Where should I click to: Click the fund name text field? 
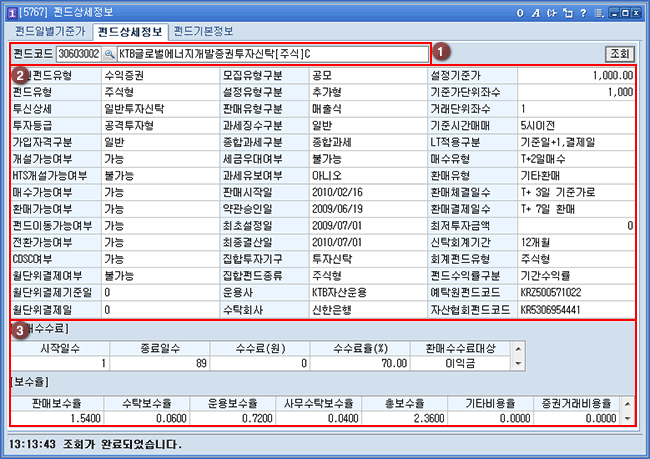click(271, 52)
